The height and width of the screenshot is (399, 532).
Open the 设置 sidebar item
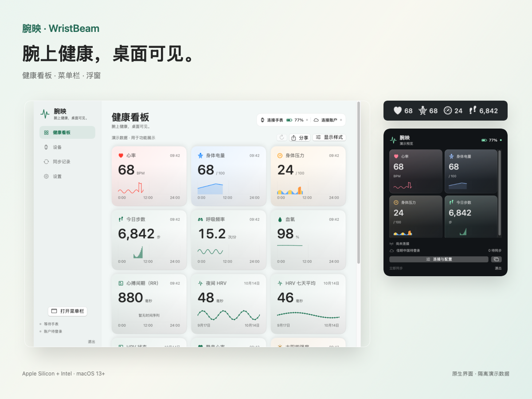click(x=67, y=176)
